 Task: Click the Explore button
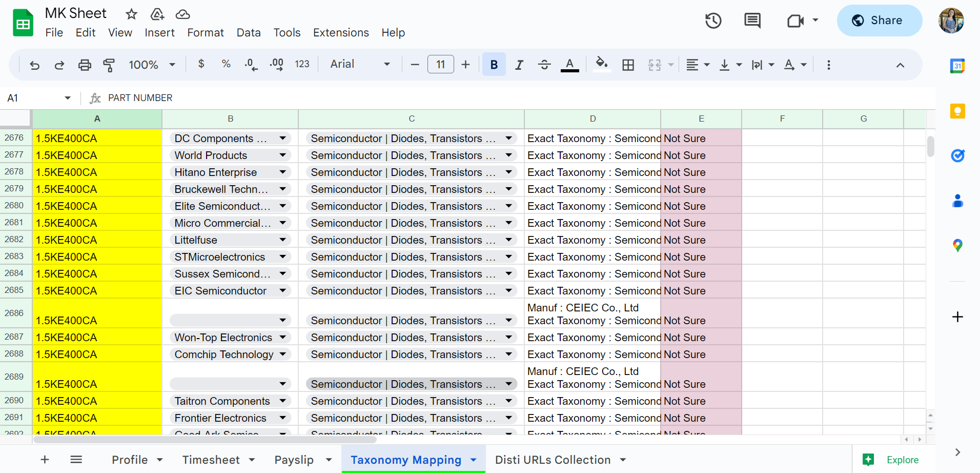[891, 460]
